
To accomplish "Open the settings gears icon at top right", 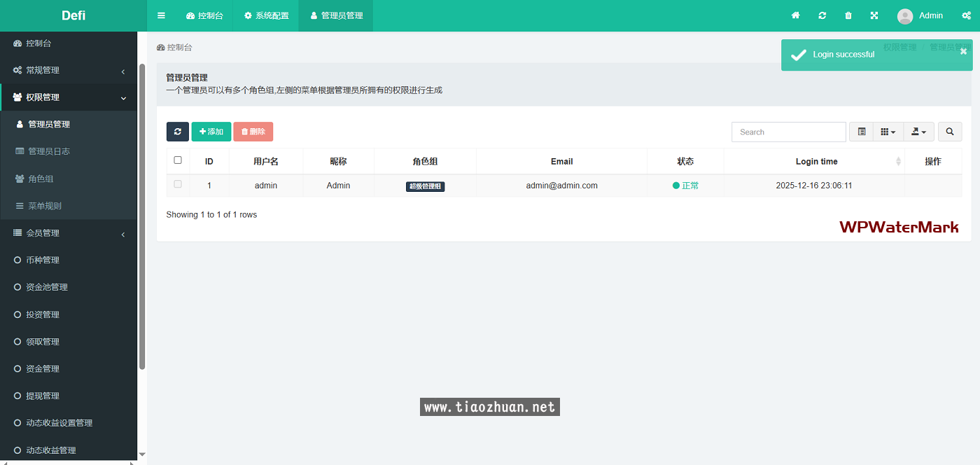I will click(965, 15).
